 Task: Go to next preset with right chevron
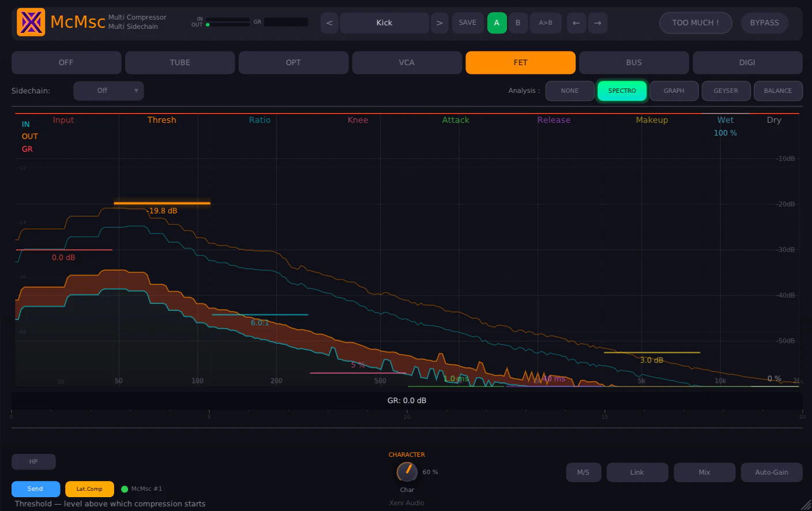coord(439,23)
